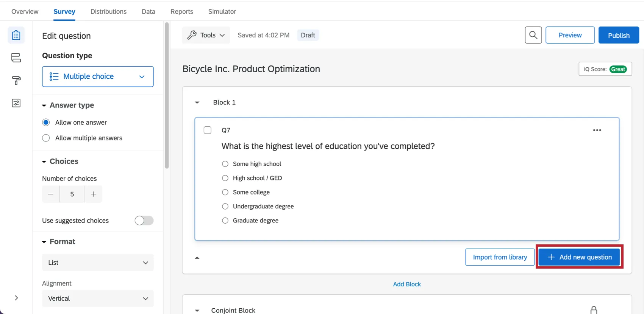Expand left sidebar with arrow icon
Viewport: 644px width, 314px height.
coord(16,298)
